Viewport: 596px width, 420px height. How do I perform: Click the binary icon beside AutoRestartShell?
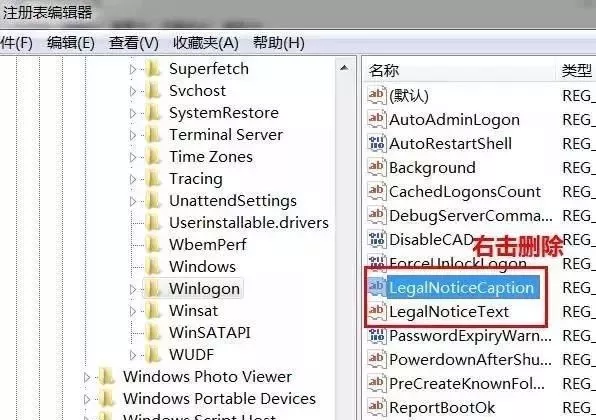tap(377, 143)
